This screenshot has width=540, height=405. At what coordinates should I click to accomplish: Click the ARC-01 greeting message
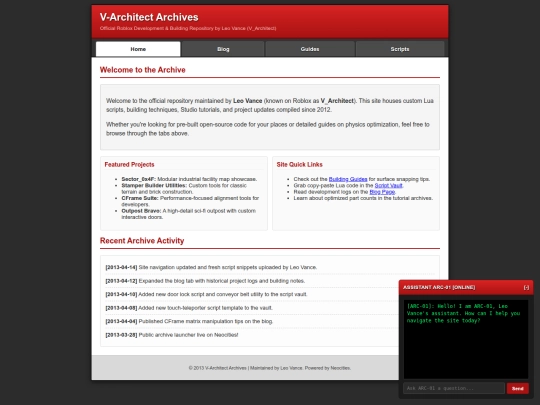(x=464, y=313)
